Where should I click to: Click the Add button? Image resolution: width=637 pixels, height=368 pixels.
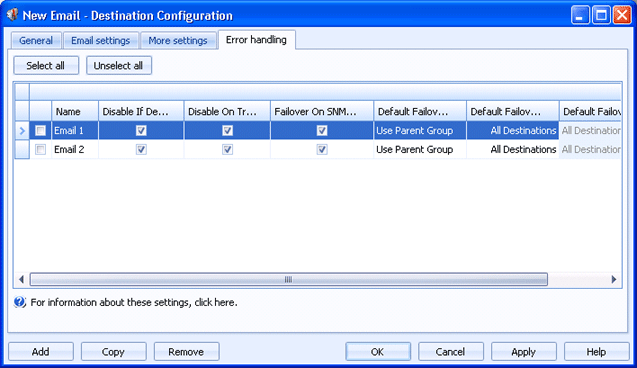click(41, 351)
